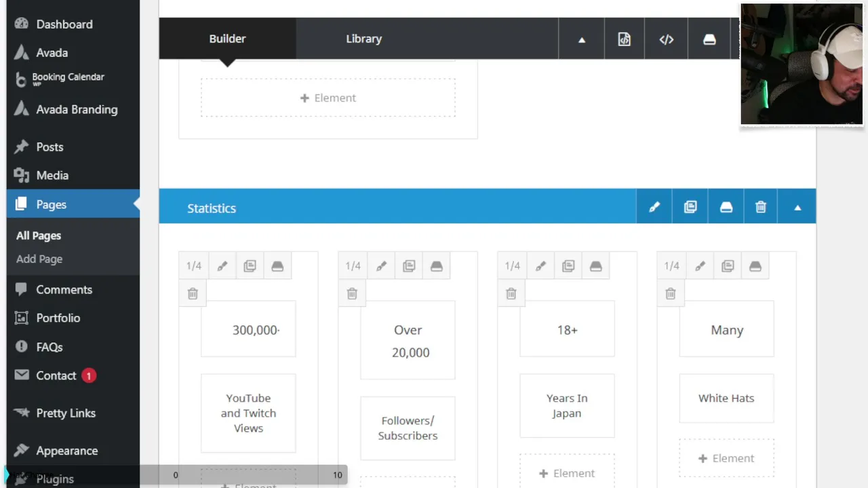This screenshot has width=868, height=488.
Task: Select the Followers/Subscribers element
Action: (408, 428)
